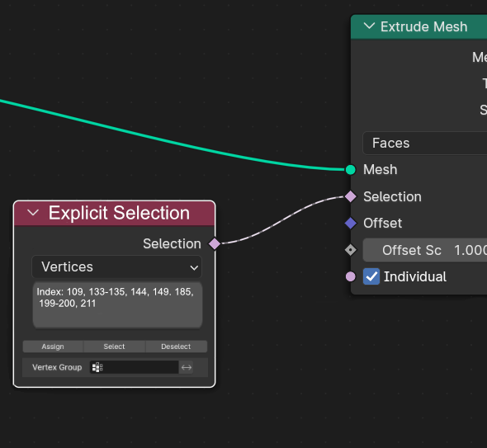Click the Offset Scale value field

[424, 250]
